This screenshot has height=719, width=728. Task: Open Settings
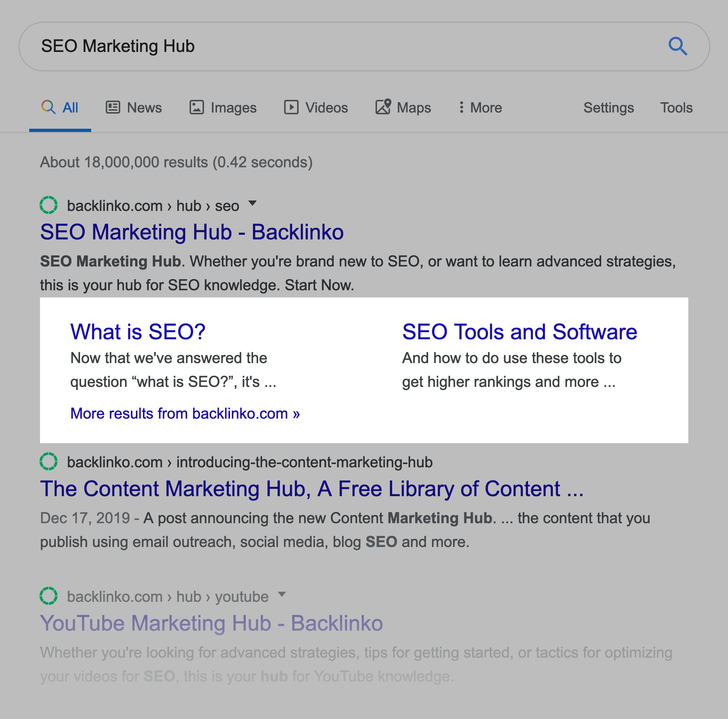point(609,108)
